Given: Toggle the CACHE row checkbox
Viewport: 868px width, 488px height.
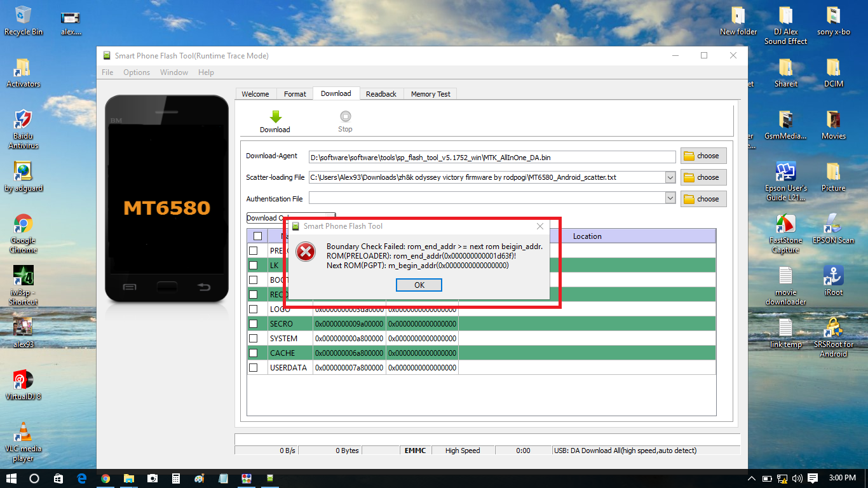Looking at the screenshot, I should [254, 353].
